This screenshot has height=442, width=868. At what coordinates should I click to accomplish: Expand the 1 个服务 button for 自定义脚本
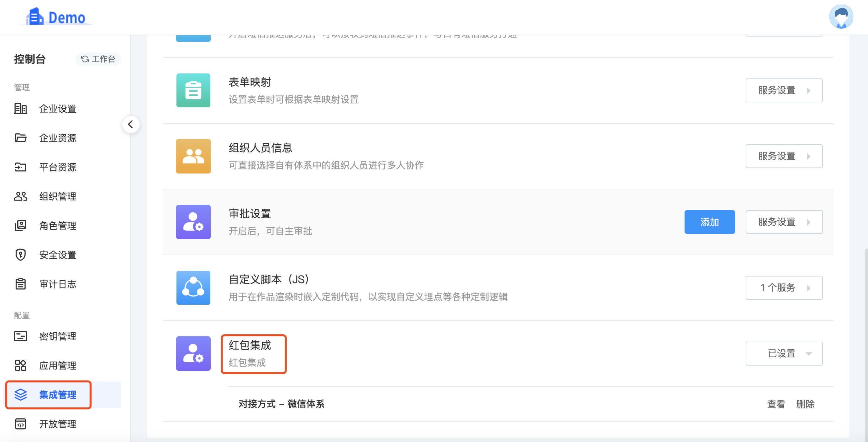(x=784, y=288)
